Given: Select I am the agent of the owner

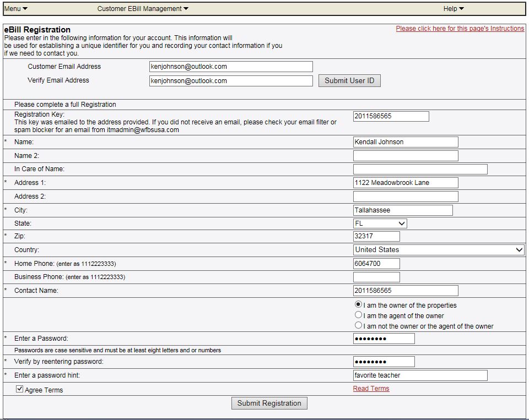Looking at the screenshot, I should click(x=358, y=315).
